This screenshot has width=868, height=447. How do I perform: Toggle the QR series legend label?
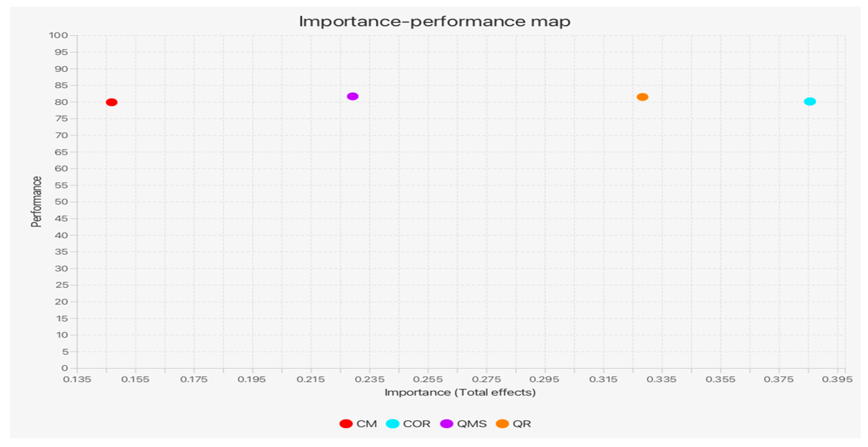(522, 424)
